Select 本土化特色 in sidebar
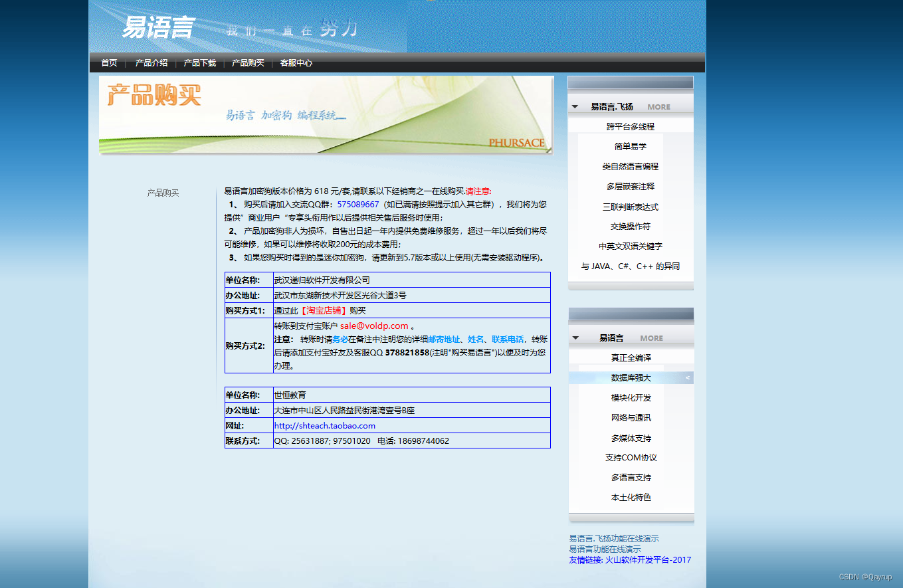This screenshot has height=588, width=903. pos(631,497)
